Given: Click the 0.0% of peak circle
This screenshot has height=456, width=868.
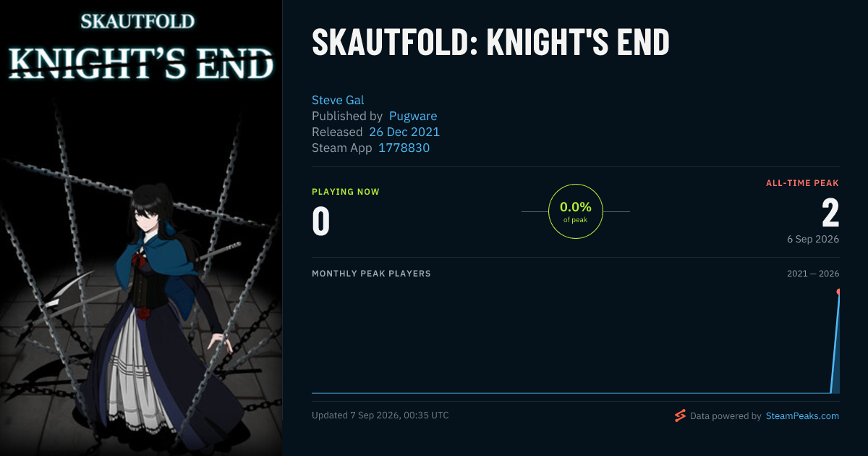Looking at the screenshot, I should tap(576, 211).
